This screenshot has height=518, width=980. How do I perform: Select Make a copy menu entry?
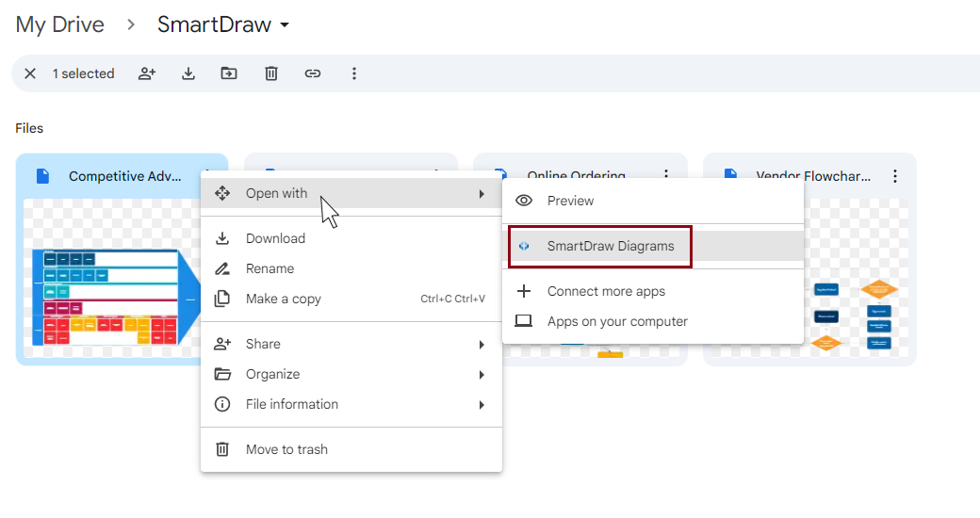click(x=351, y=299)
